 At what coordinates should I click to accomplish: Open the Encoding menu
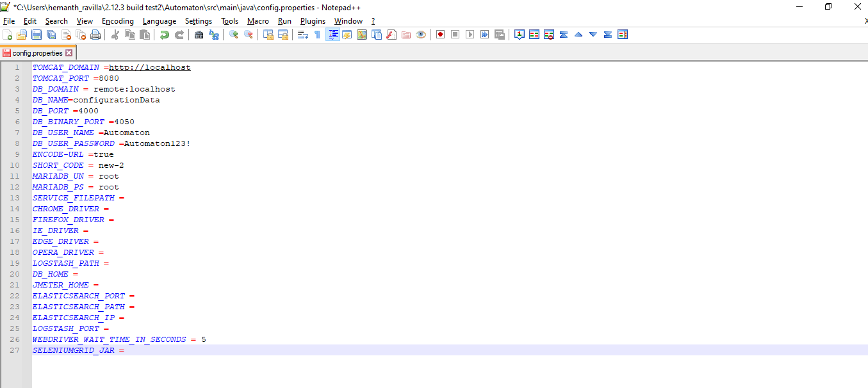coord(118,21)
